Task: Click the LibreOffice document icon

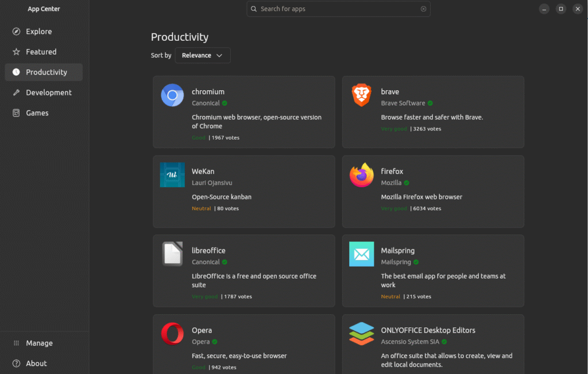Action: click(172, 254)
